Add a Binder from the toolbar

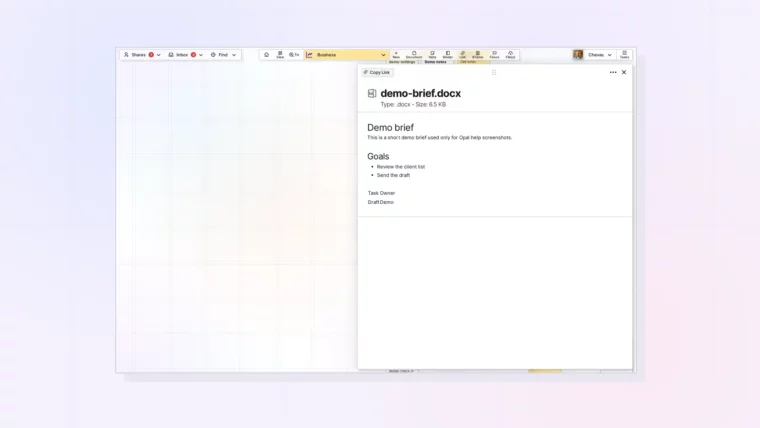tap(448, 55)
